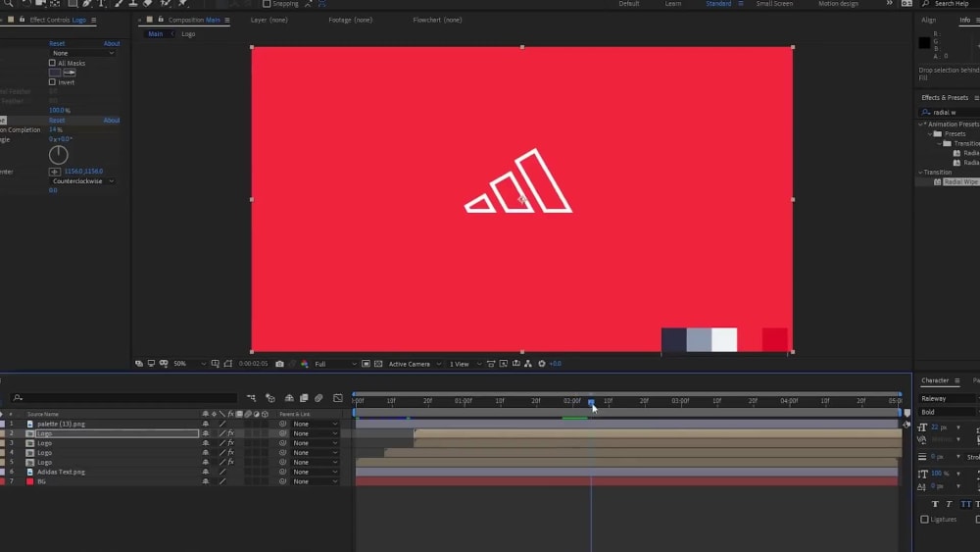Click the Always Preview This View icon
This screenshot has width=980, height=552.
pos(139,364)
